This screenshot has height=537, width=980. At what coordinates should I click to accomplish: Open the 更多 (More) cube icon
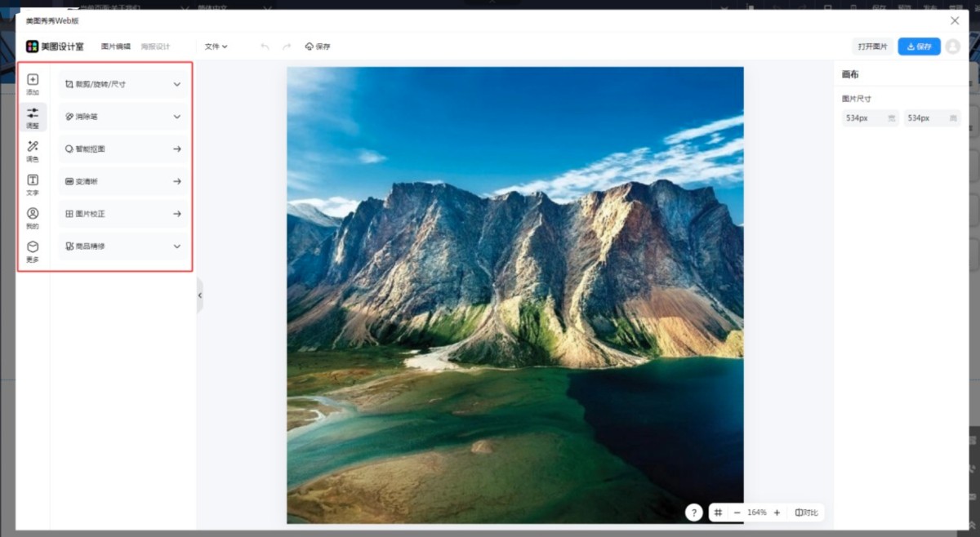[33, 251]
